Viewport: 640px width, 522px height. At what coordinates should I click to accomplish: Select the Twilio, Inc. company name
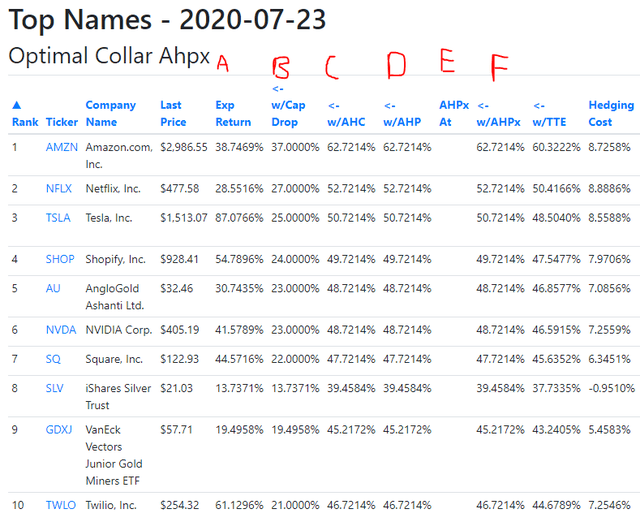click(111, 505)
